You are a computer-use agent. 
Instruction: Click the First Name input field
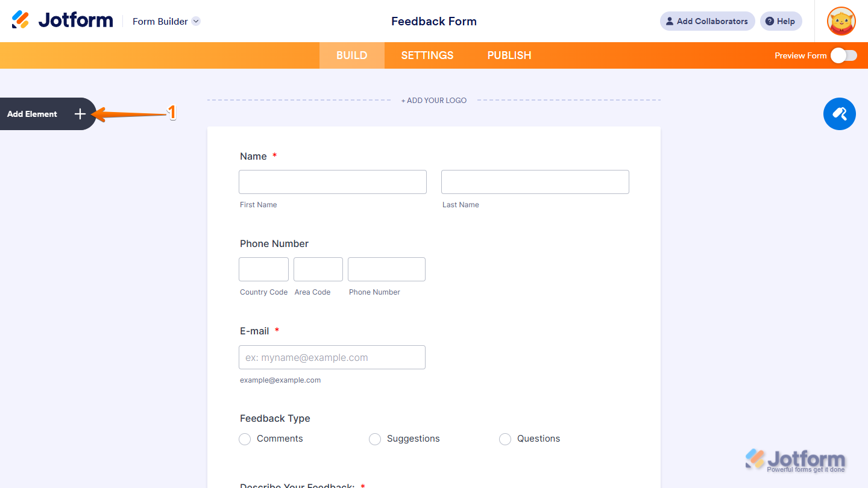click(332, 181)
